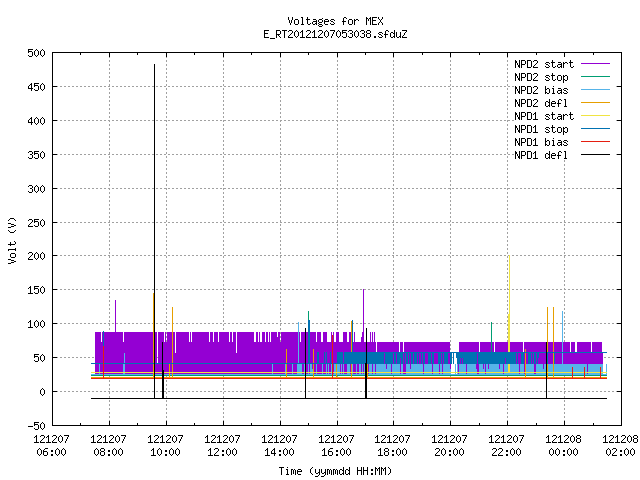
Task: Click the tall black spike near 480 volts
Action: (x=154, y=65)
